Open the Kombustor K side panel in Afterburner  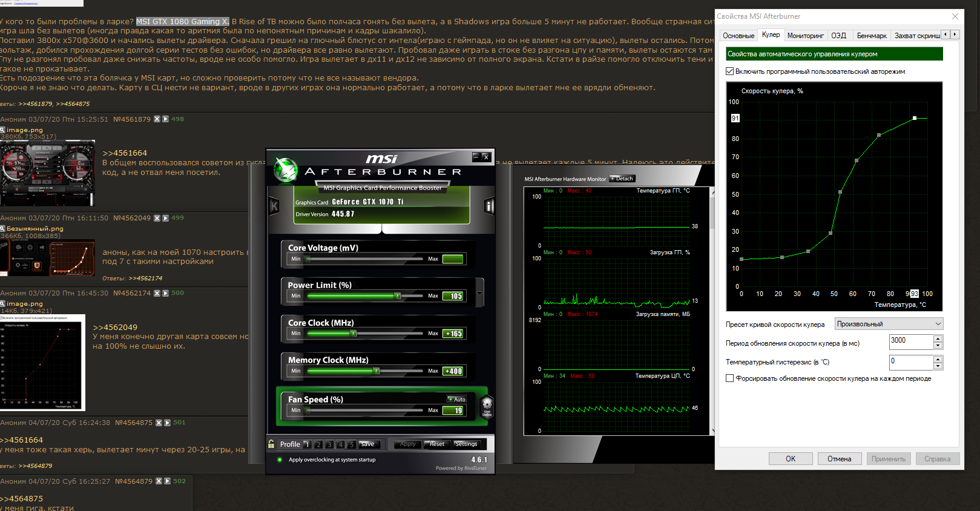click(274, 206)
